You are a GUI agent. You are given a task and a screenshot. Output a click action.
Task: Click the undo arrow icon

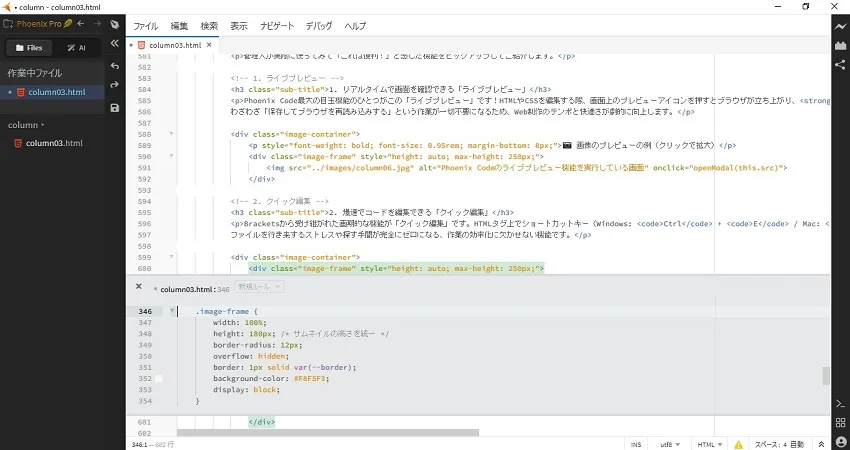(114, 66)
